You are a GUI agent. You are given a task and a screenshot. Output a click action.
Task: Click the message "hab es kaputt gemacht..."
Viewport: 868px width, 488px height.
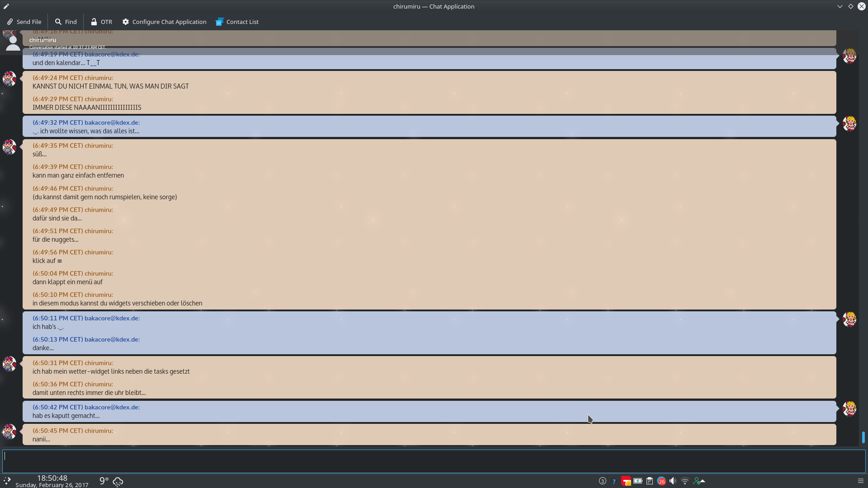click(66, 416)
